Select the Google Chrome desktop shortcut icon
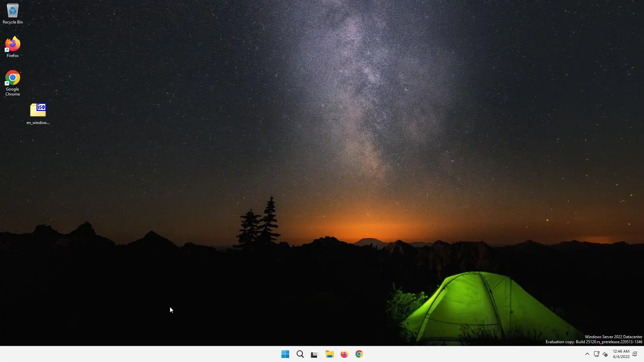644x362 pixels. click(13, 78)
